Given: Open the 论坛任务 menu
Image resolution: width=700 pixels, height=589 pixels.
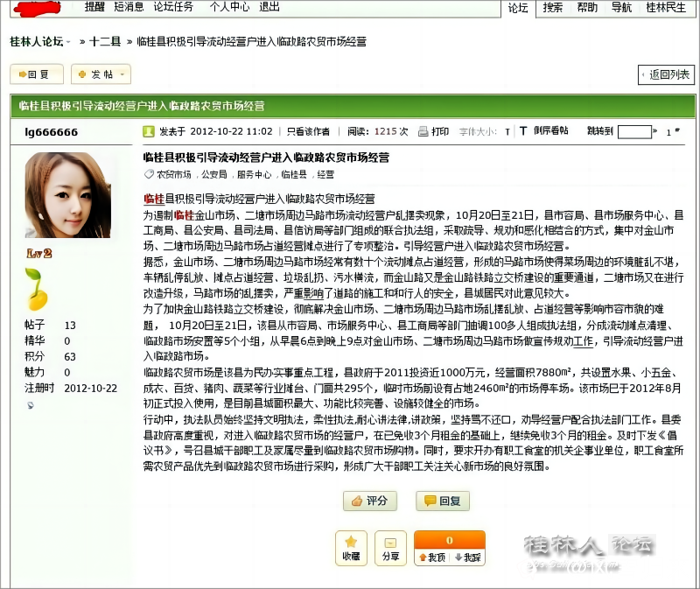Looking at the screenshot, I should [173, 8].
